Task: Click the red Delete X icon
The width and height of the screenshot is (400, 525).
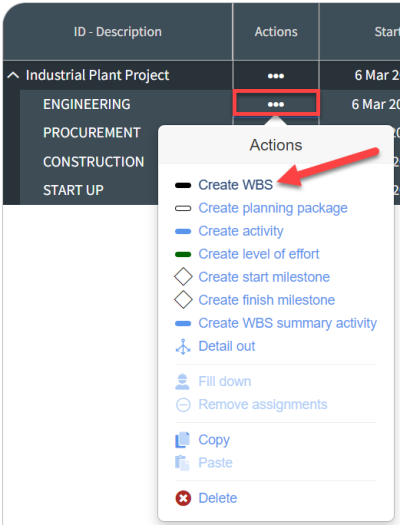Action: tap(183, 498)
